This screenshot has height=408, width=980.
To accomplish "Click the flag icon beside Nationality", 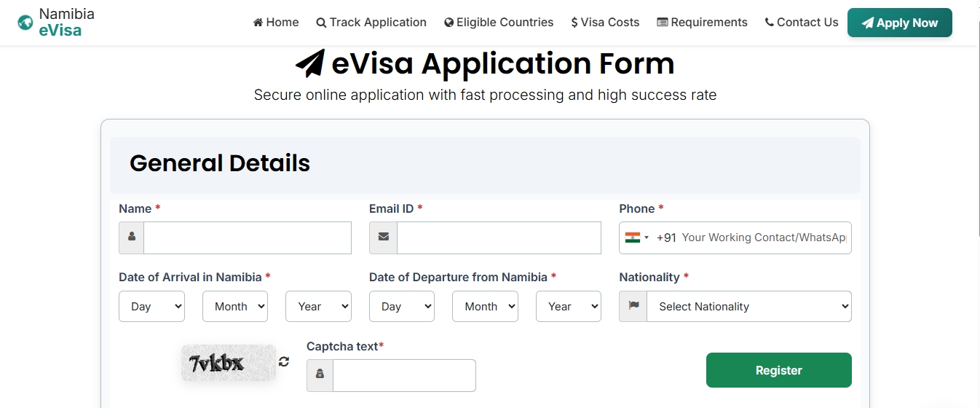I will pos(633,307).
